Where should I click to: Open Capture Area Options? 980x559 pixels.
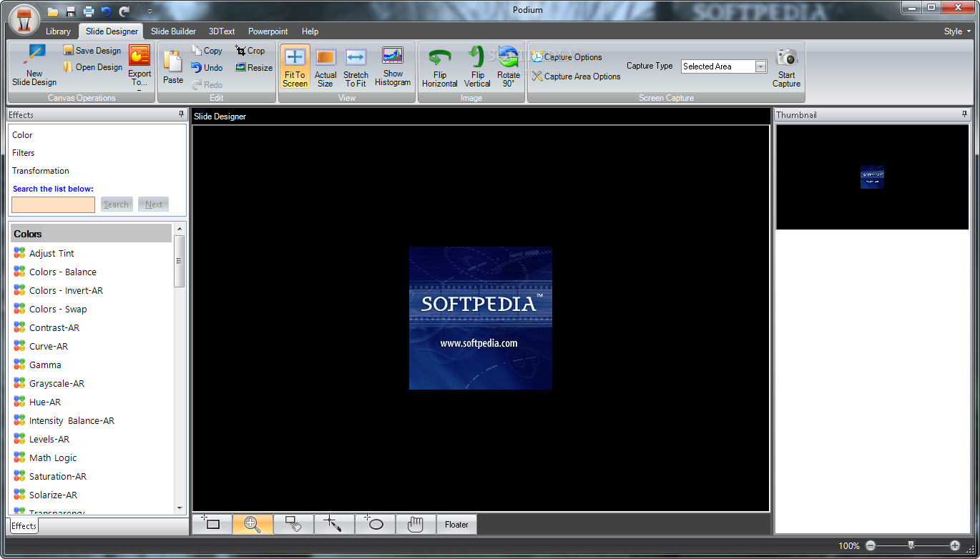pos(576,76)
